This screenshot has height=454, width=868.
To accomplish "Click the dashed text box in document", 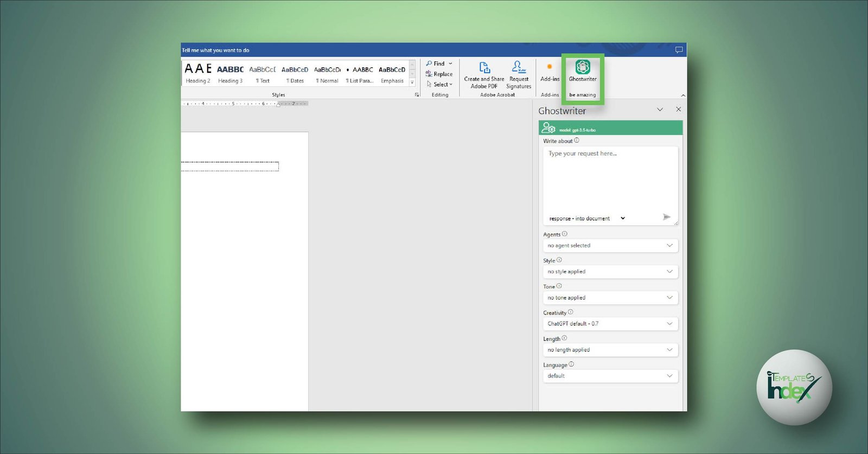I will [230, 167].
